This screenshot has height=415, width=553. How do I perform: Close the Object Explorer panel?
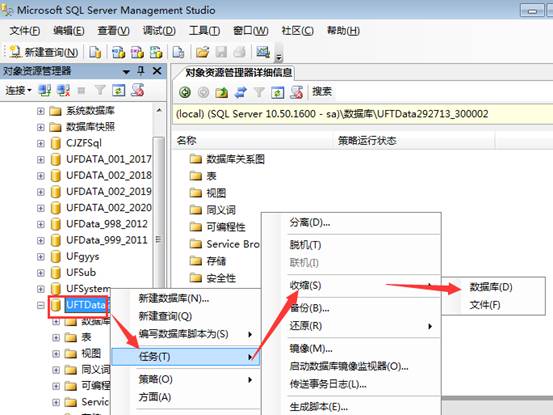(x=157, y=71)
